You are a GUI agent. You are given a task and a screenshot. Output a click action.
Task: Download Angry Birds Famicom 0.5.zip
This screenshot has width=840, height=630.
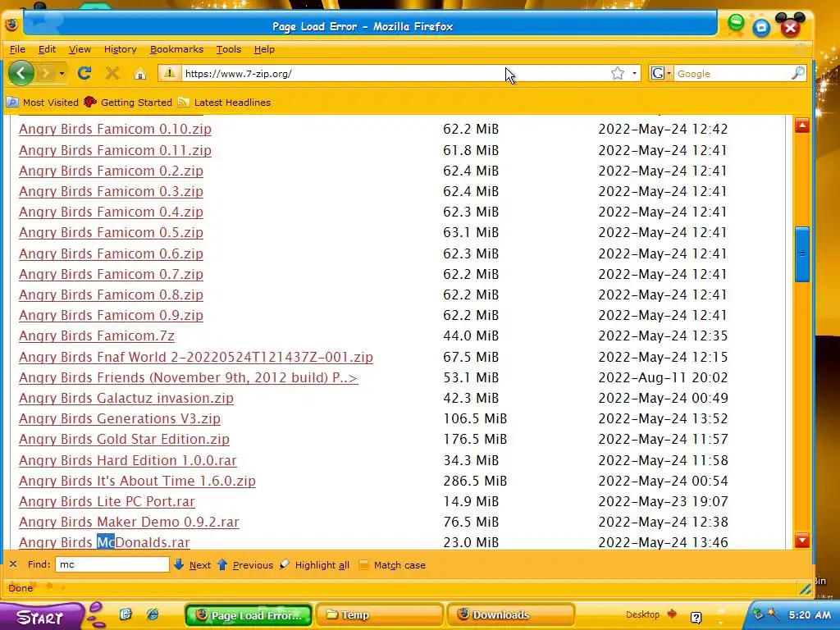point(111,232)
